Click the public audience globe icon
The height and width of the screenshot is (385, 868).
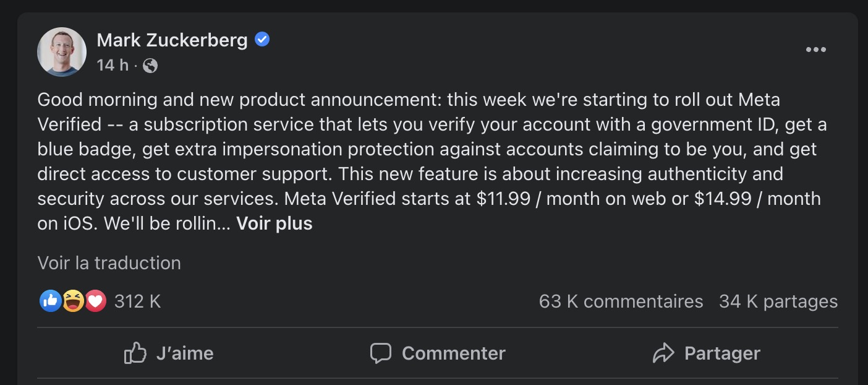150,65
